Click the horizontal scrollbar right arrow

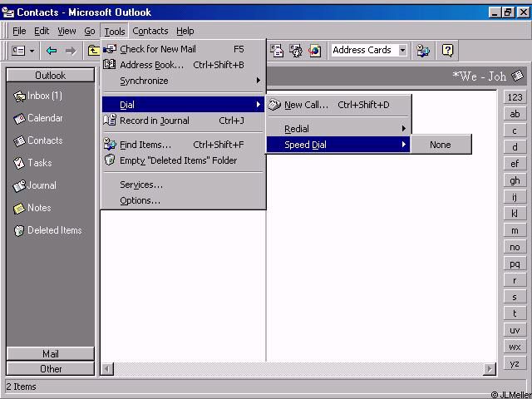click(x=490, y=369)
